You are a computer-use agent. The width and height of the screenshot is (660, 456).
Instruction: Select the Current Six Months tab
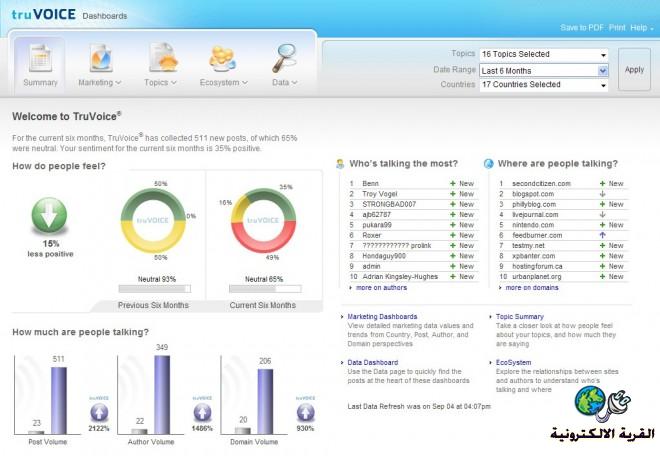[x=263, y=305]
